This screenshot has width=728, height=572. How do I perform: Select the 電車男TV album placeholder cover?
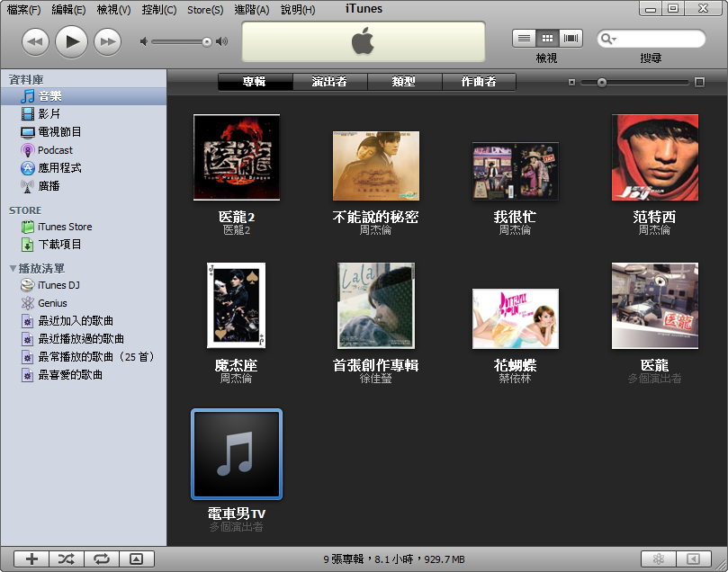[237, 454]
